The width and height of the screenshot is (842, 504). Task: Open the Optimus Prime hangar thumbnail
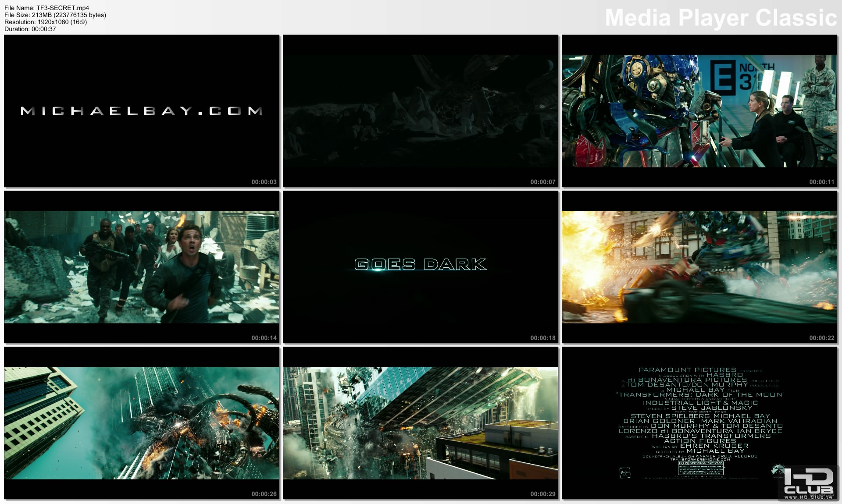pos(699,110)
